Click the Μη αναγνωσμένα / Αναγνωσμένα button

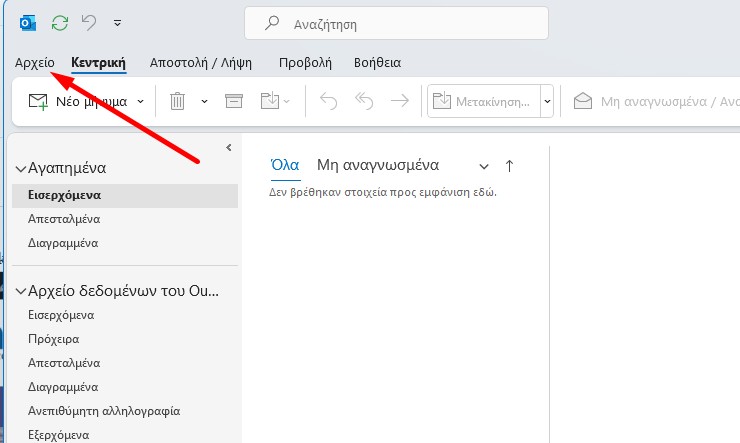(x=655, y=101)
